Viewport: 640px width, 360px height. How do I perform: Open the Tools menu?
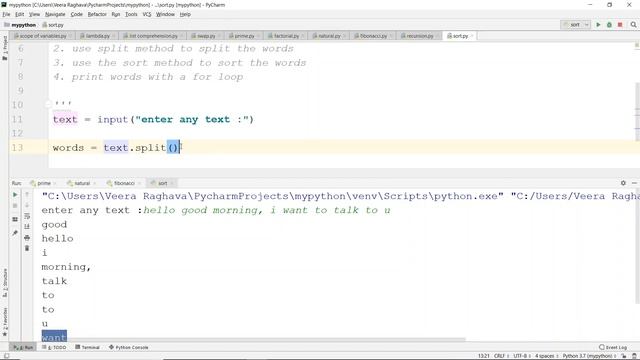(131, 14)
